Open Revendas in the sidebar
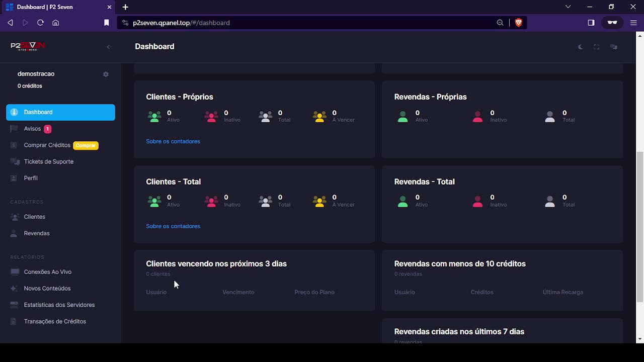The image size is (644, 362). tap(37, 233)
